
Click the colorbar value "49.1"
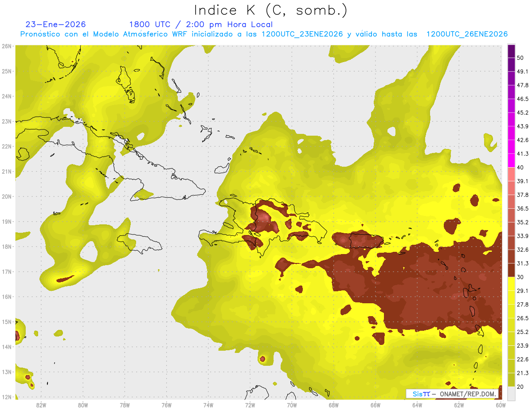[x=523, y=71]
